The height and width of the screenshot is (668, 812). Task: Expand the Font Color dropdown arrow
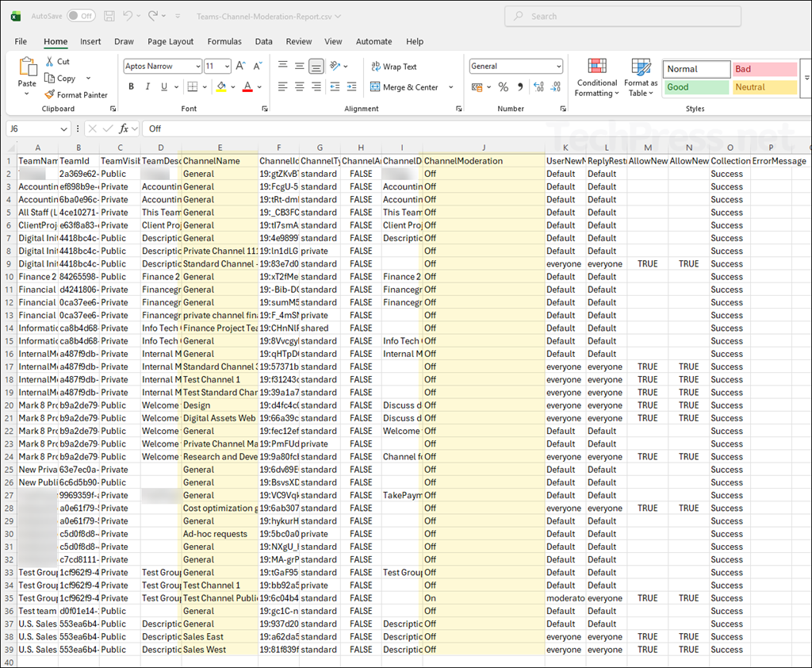coord(259,87)
